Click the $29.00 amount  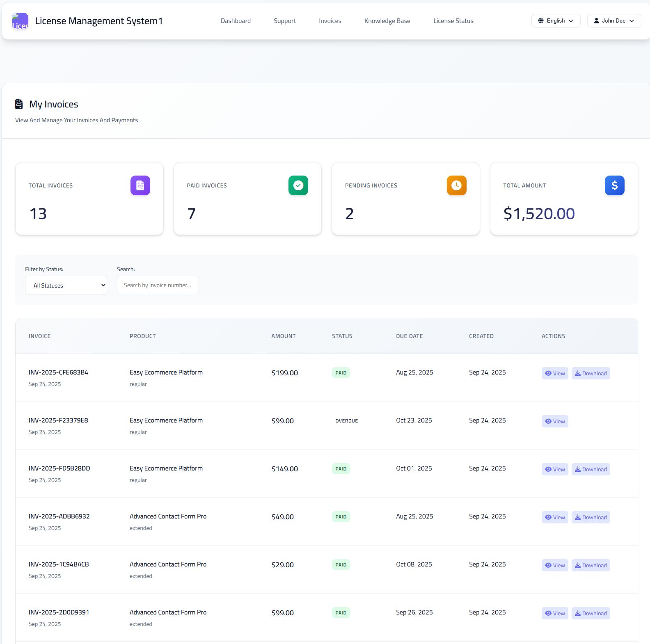pos(283,565)
